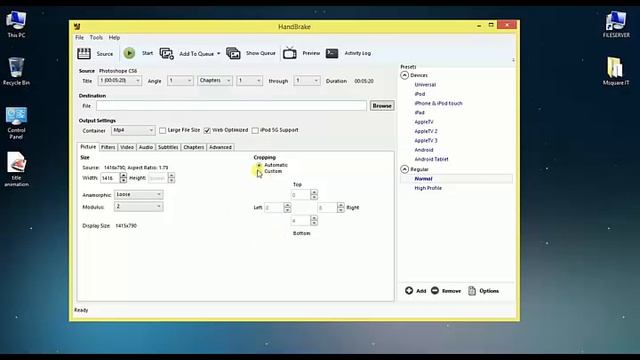640x360 pixels.
Task: Select the AppleTV 2 preset
Action: (426, 131)
